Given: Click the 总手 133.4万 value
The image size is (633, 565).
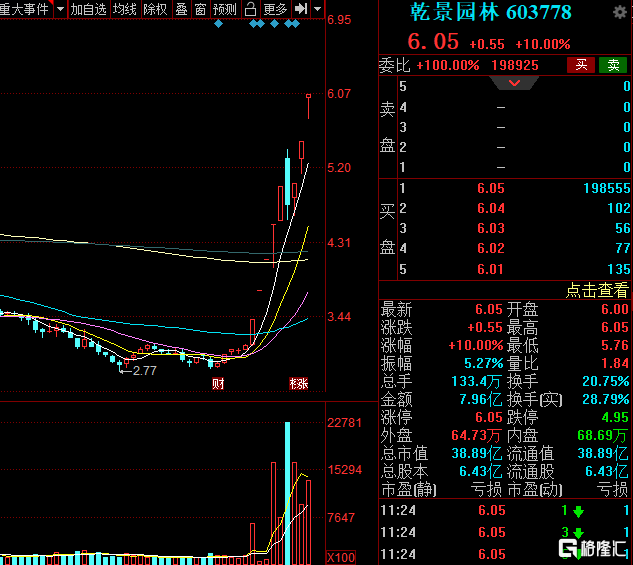Looking at the screenshot, I should click(477, 381).
